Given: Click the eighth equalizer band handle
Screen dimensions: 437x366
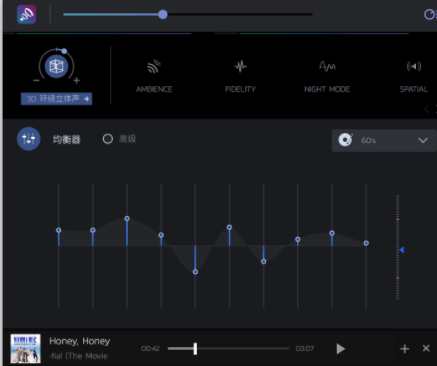Looking at the screenshot, I should (x=298, y=239).
